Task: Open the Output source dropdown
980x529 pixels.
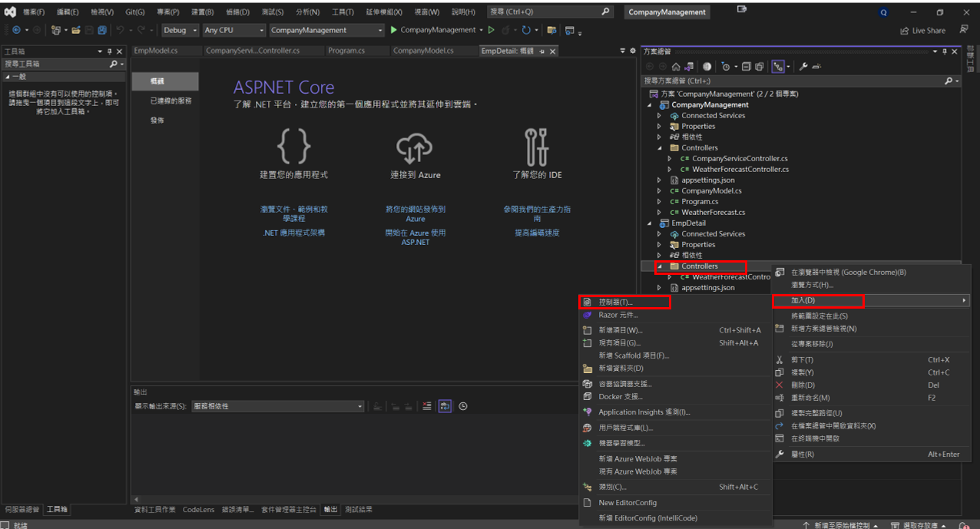Action: (277, 406)
